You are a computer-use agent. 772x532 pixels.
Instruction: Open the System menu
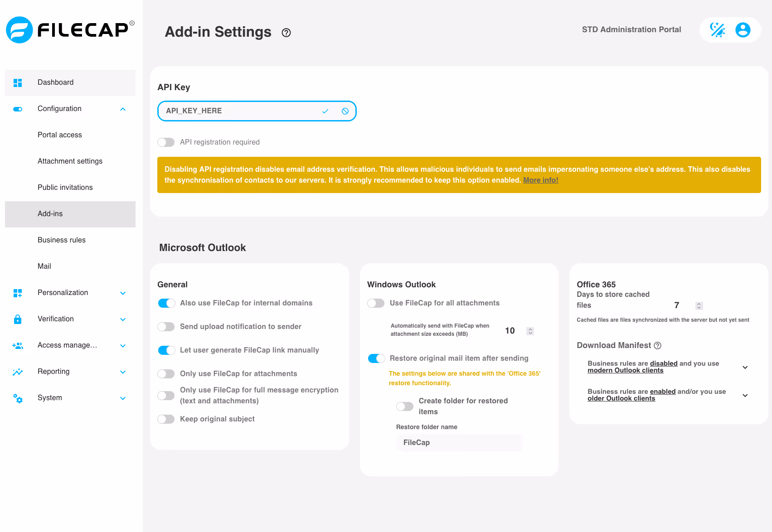(50, 398)
